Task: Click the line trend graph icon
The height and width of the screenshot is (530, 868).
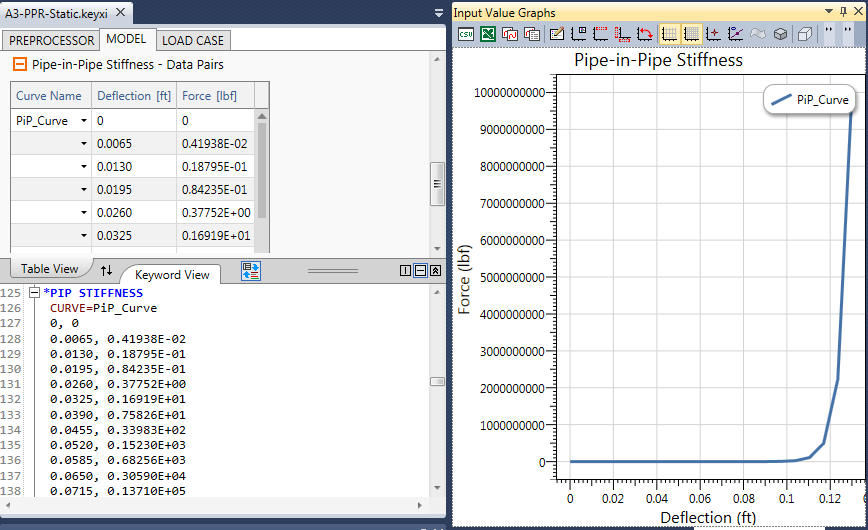Action: point(736,34)
